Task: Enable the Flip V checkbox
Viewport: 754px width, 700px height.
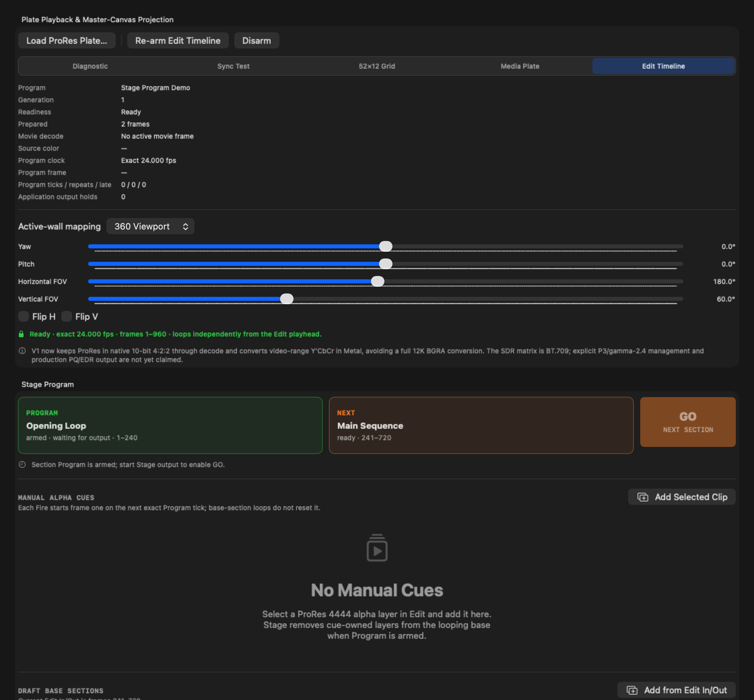Action: (x=67, y=316)
